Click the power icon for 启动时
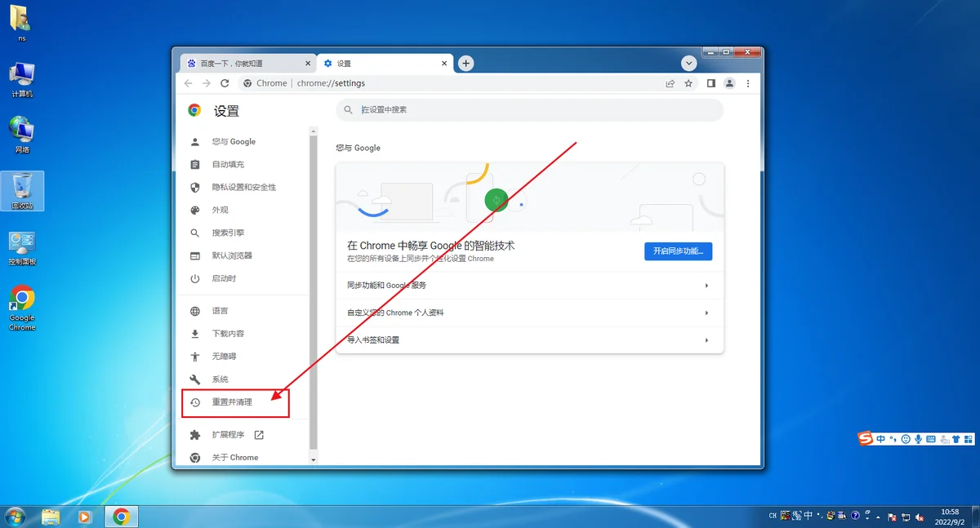 point(195,278)
